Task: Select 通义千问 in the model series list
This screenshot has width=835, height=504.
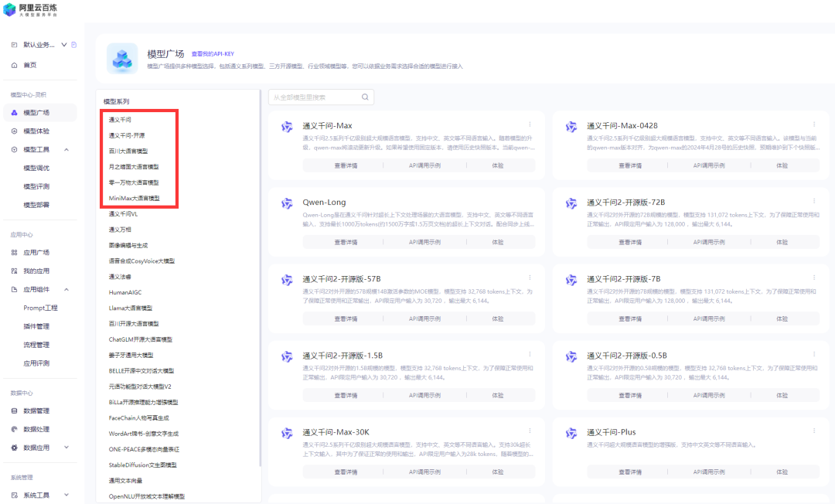Action: point(120,120)
